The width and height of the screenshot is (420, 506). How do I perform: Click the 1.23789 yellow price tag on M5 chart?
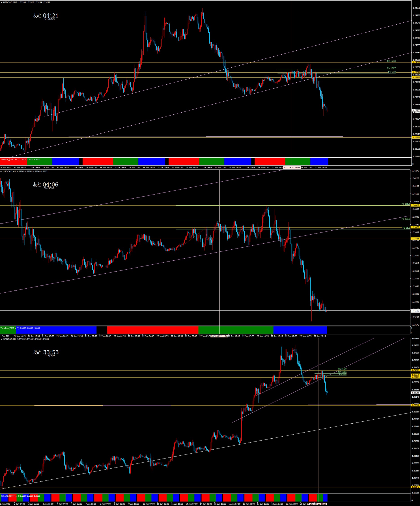[x=416, y=238]
